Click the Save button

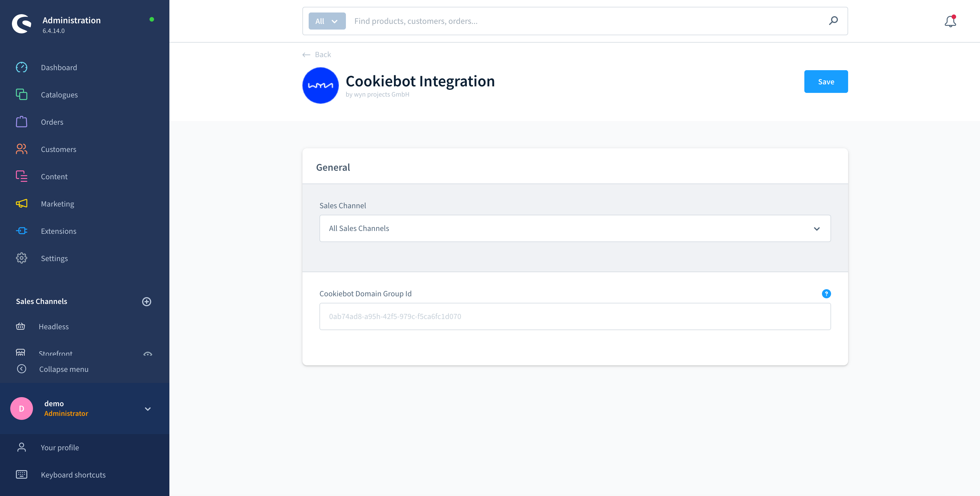(x=826, y=81)
